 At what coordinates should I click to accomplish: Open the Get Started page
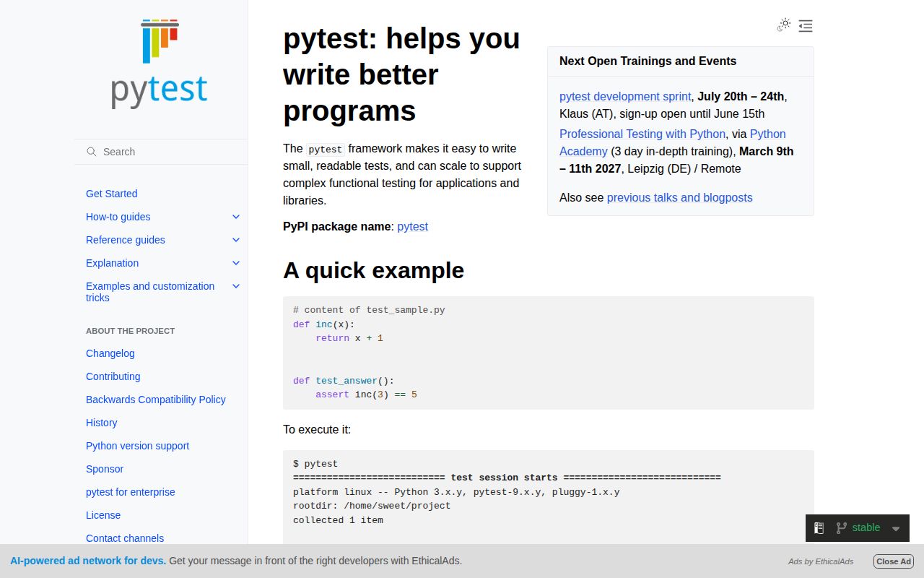[111, 194]
